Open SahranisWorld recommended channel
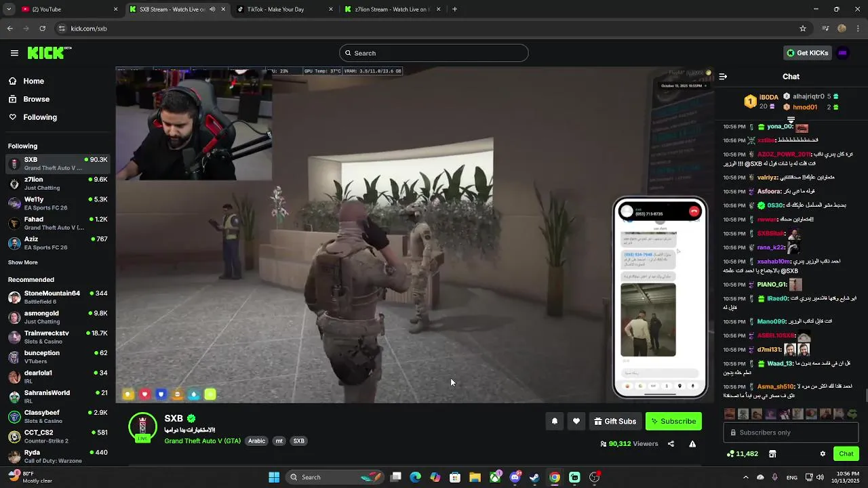Viewport: 868px width, 488px height. [58, 396]
